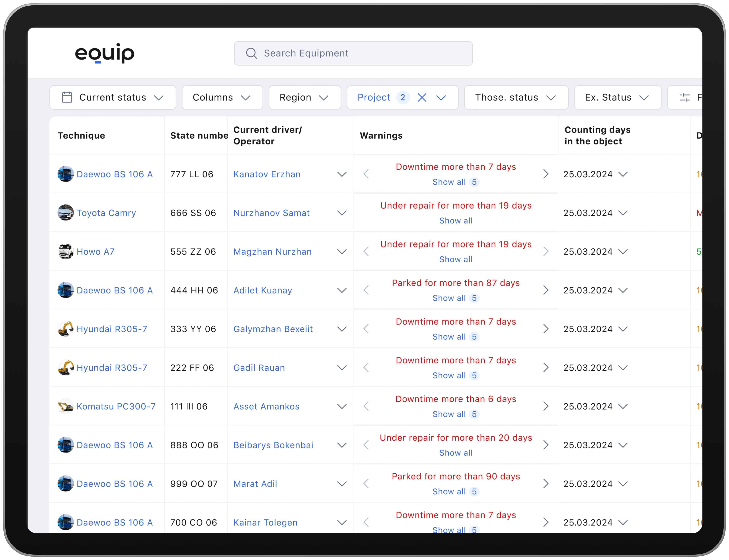Open Daewoo BS 106 A with 777 LL 06

(x=115, y=174)
